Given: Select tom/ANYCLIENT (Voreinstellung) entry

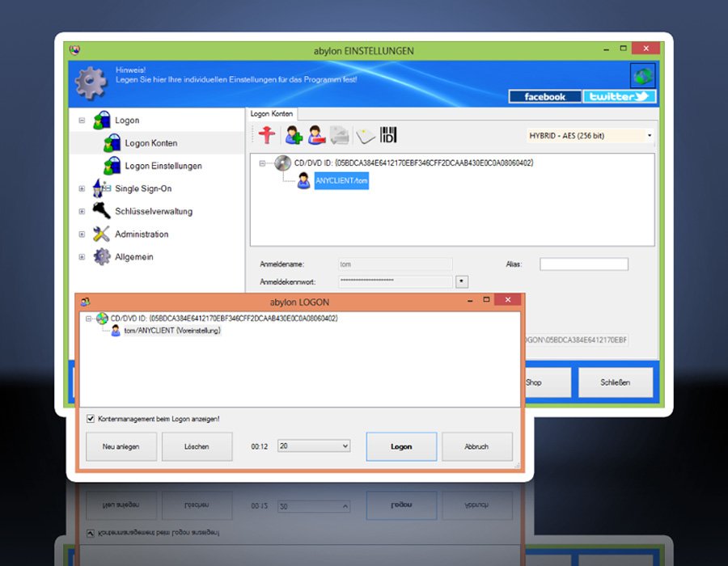Looking at the screenshot, I should [x=172, y=331].
